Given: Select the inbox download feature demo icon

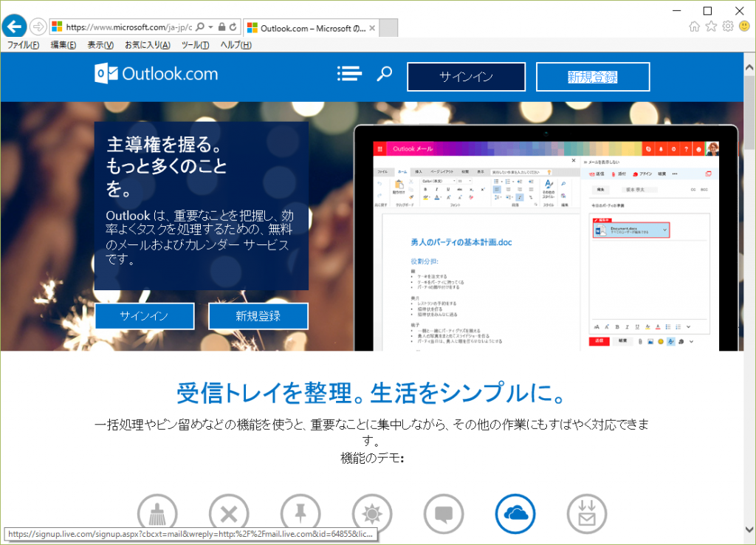Looking at the screenshot, I should (587, 514).
